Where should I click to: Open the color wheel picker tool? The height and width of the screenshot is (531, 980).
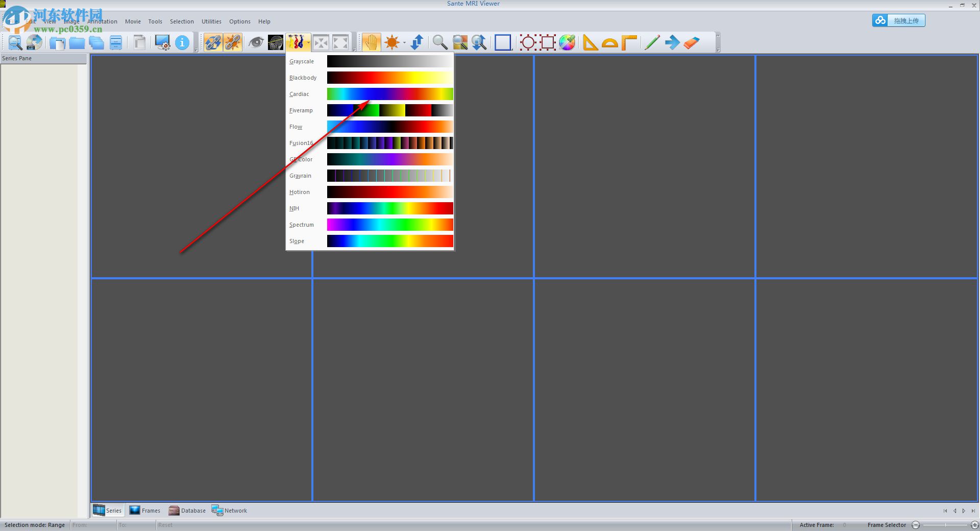[x=567, y=42]
